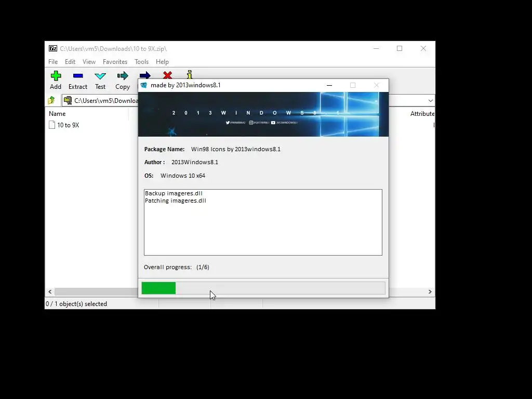The image size is (532, 399).
Task: Click the 'Windows 10 x64' OS value
Action: pos(183,176)
